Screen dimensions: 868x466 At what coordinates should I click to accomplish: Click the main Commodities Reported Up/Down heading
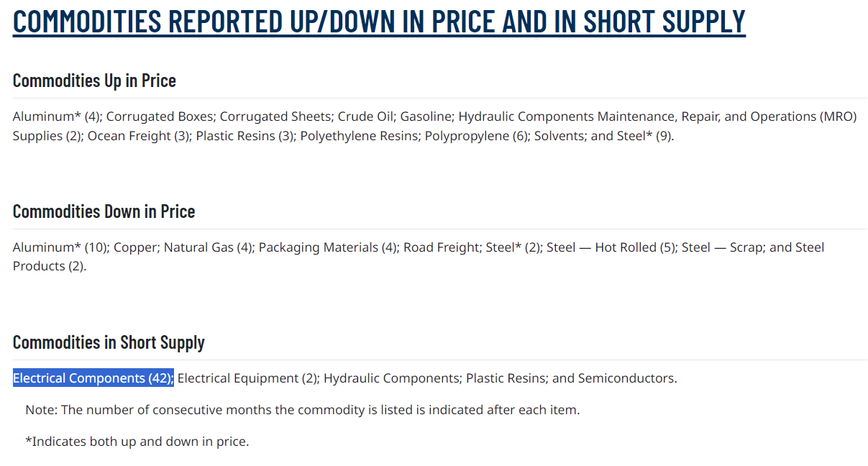[x=379, y=22]
